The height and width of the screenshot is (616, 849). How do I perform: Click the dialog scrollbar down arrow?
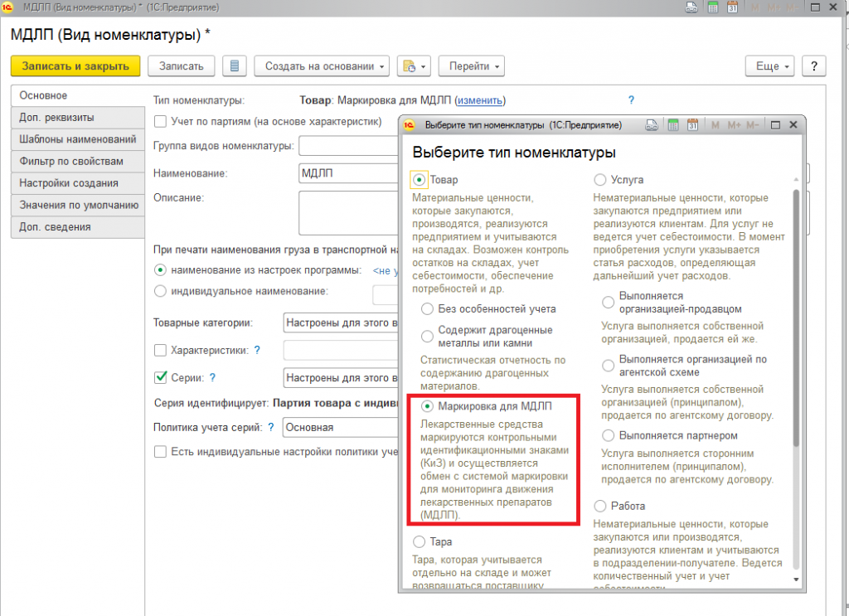796,580
